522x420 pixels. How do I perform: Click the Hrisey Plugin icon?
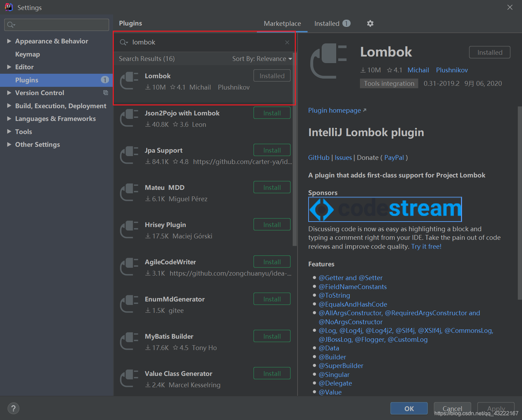(129, 229)
